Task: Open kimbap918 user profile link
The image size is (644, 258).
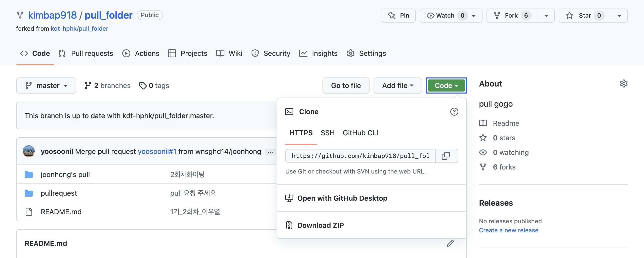Action: click(x=52, y=15)
